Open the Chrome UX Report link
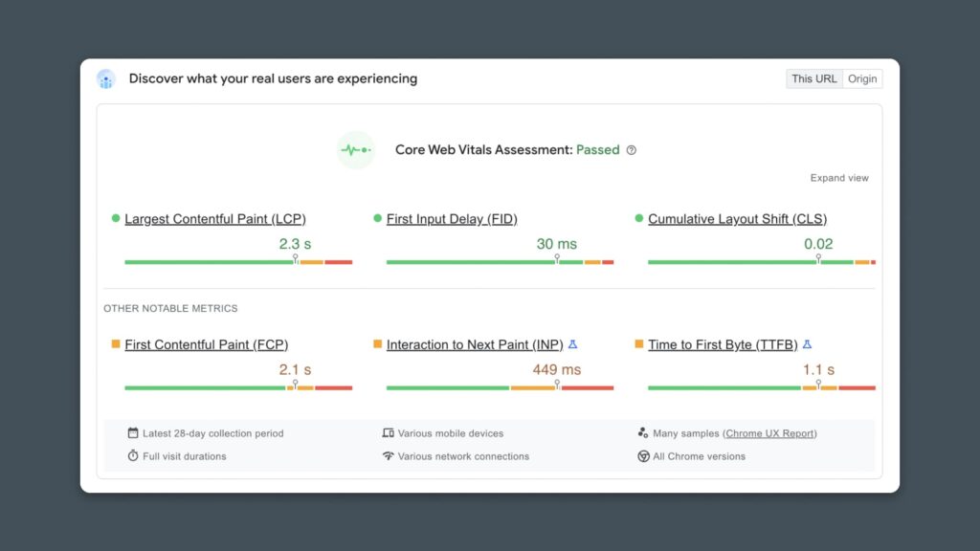This screenshot has width=980, height=551. click(769, 433)
